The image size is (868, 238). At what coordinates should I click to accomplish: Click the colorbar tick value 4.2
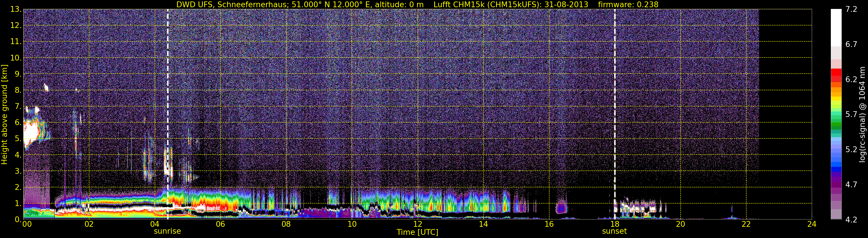coord(851,220)
